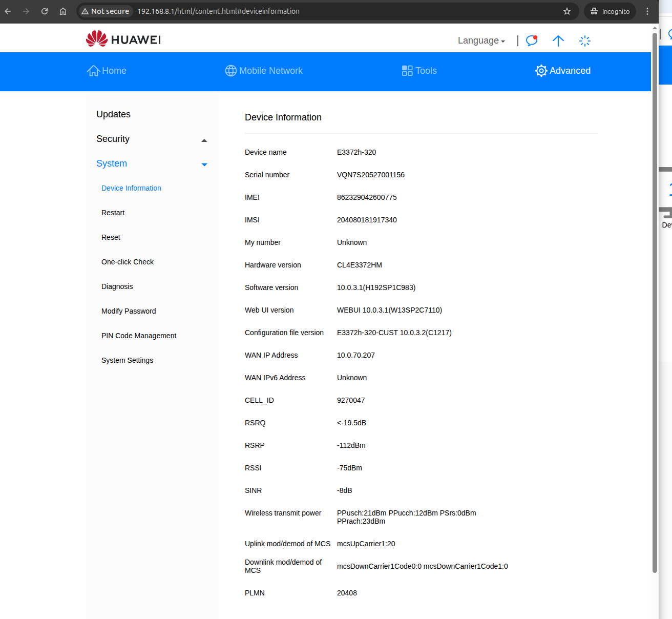Open PIN Code Management
Screen dimensions: 672x619
[x=139, y=336]
